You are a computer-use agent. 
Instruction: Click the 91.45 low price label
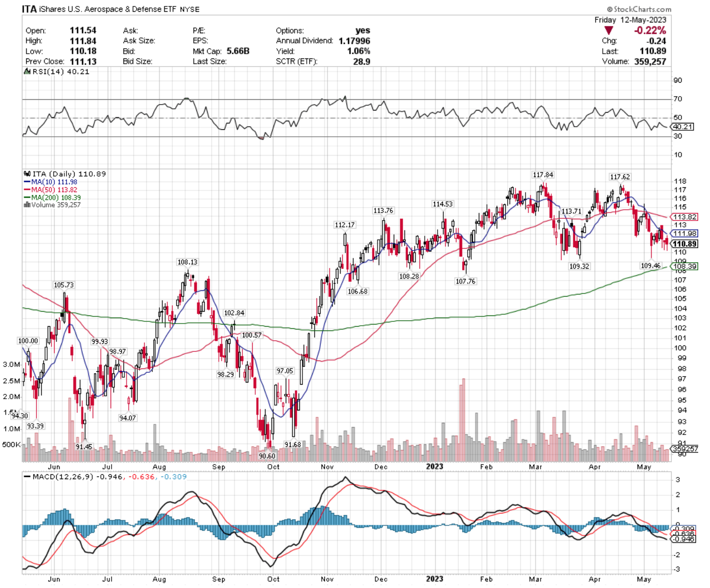84,446
